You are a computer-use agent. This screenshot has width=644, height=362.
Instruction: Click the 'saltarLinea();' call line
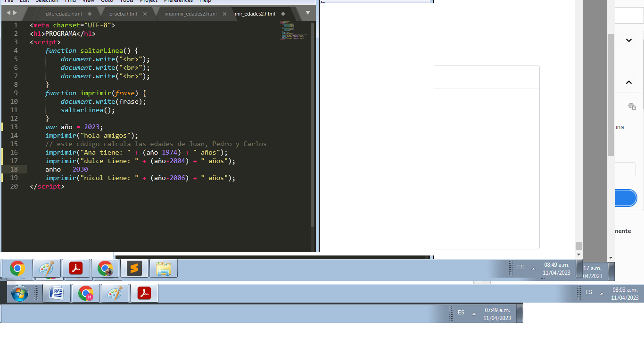click(88, 110)
